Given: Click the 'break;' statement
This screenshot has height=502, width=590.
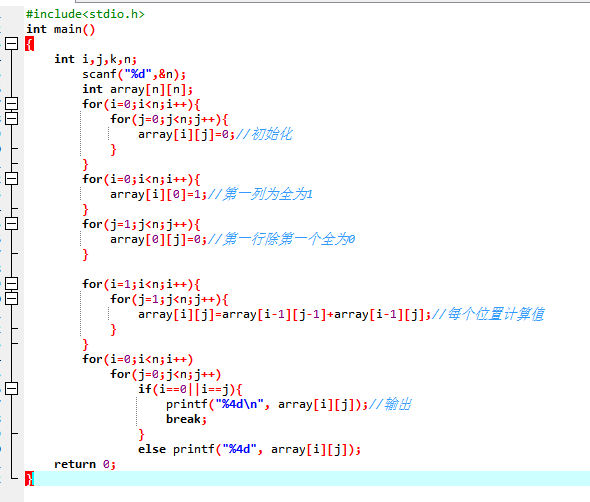Looking at the screenshot, I should (x=186, y=419).
